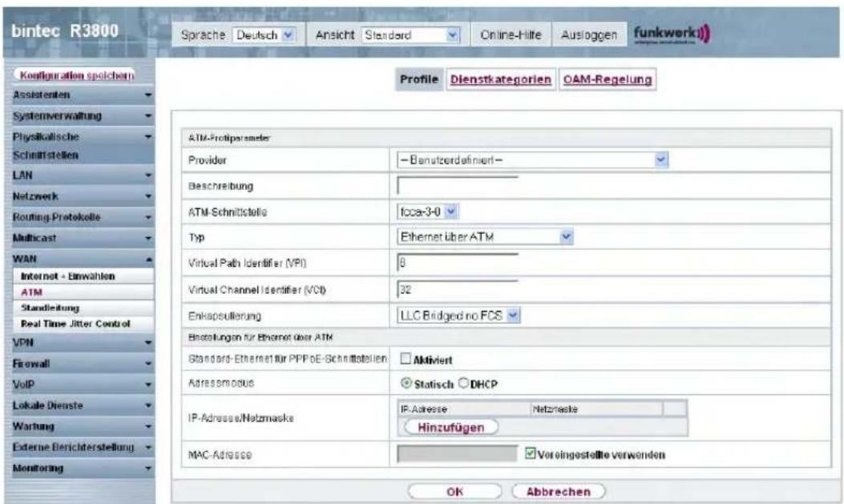Click the bintec R3800 logo
Screen dimensions: 844x504
(65, 30)
